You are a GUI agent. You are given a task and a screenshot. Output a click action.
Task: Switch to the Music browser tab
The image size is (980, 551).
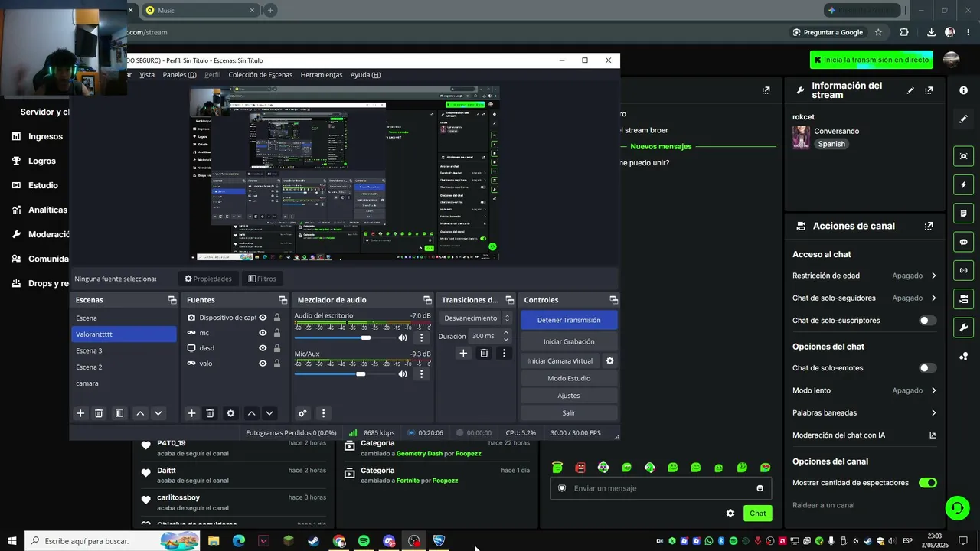tap(201, 10)
